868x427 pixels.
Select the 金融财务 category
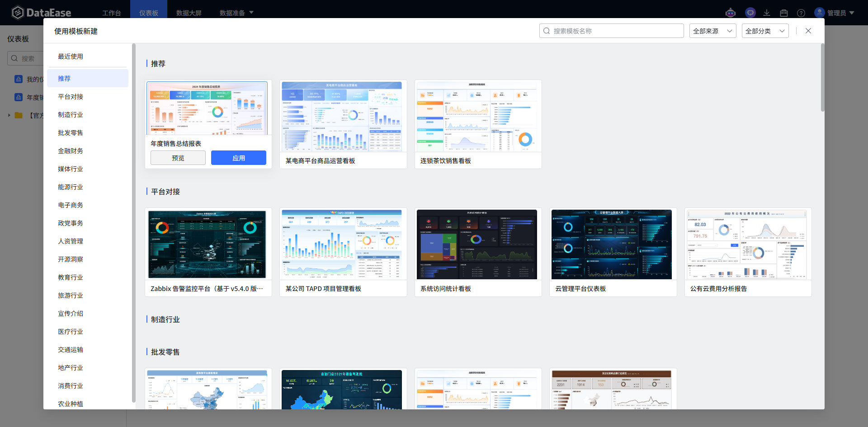(x=88, y=150)
